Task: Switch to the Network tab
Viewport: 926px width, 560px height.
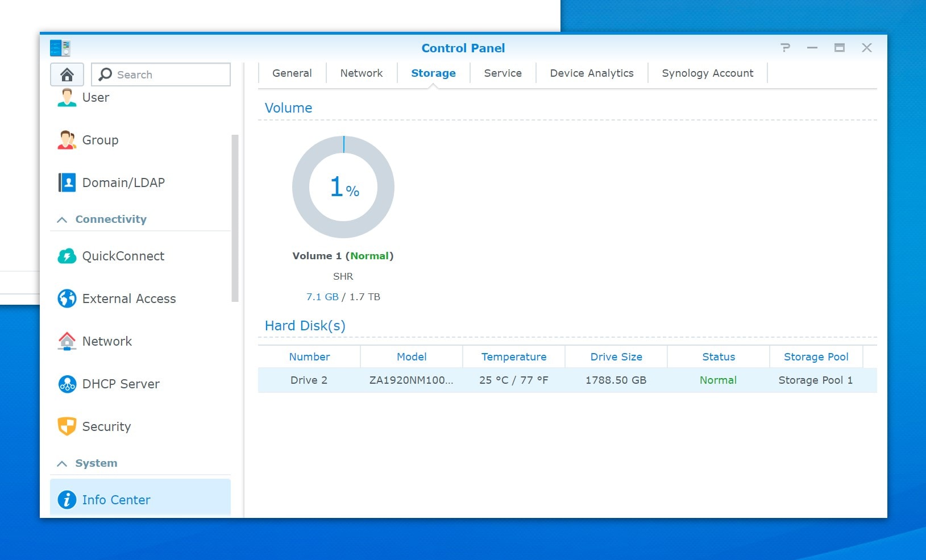Action: point(362,73)
